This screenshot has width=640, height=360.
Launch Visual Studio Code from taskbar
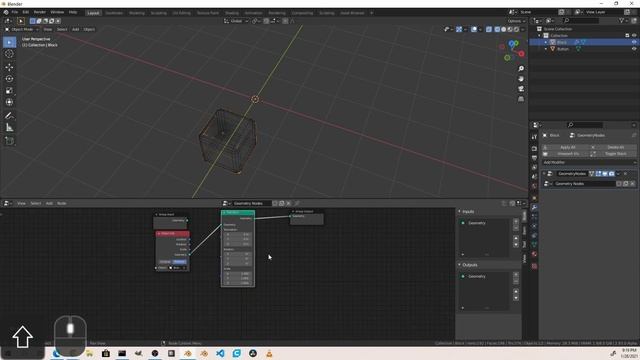pos(220,353)
